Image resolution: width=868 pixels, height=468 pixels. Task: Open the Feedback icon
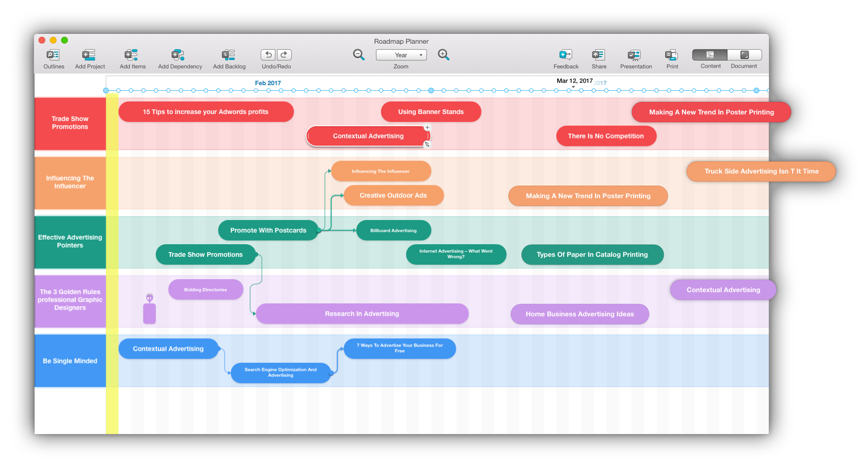[566, 55]
